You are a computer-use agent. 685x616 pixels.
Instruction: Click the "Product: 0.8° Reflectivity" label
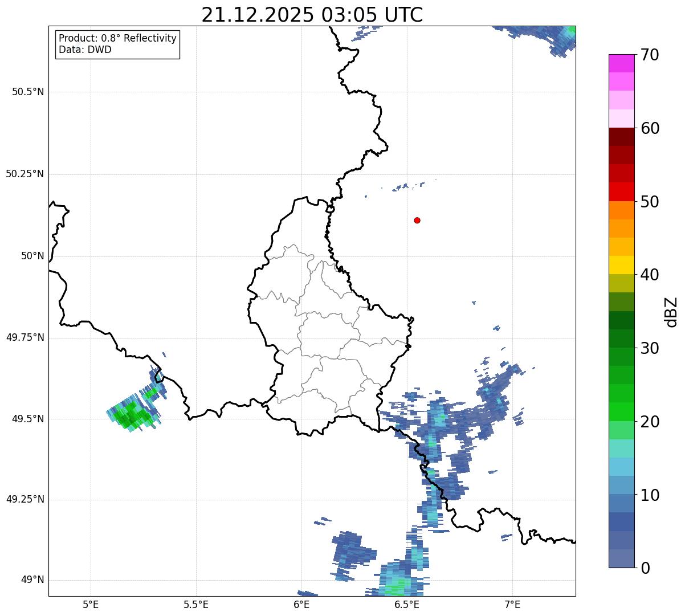[118, 38]
